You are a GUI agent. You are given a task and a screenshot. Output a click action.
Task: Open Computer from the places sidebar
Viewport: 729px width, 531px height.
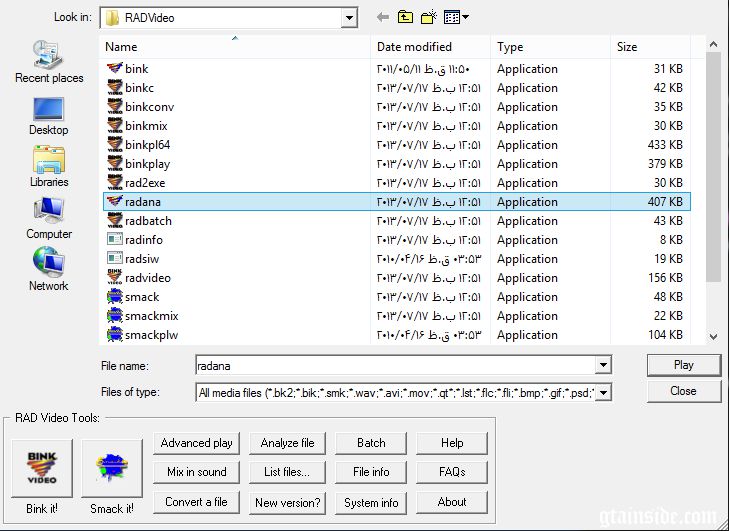point(49,218)
